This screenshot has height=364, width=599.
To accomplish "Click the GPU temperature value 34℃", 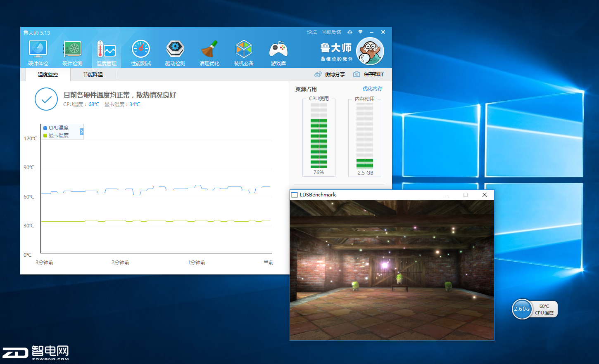I will coord(135,104).
